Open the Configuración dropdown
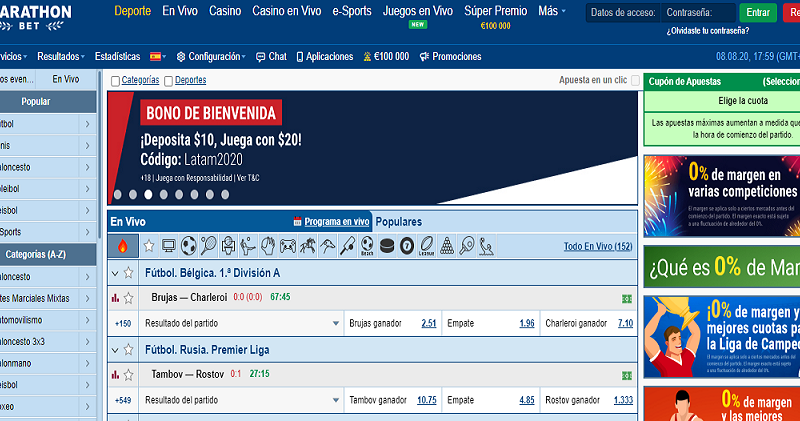The height and width of the screenshot is (421, 800). [x=211, y=57]
